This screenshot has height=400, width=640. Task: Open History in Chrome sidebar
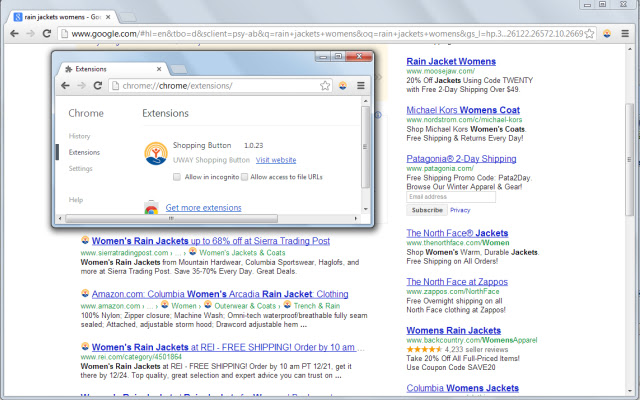[79, 136]
